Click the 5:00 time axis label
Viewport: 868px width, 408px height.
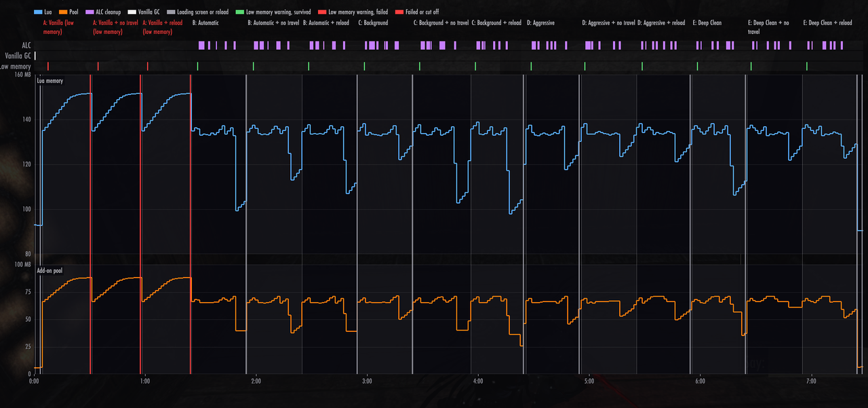click(589, 382)
